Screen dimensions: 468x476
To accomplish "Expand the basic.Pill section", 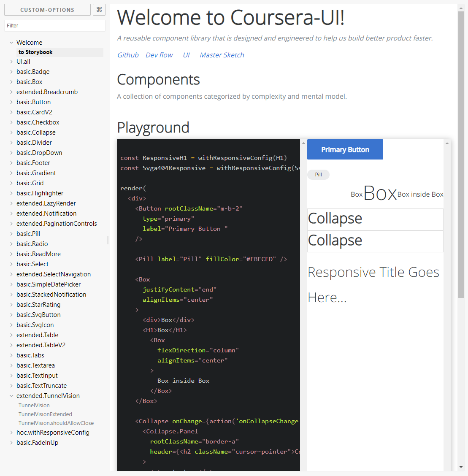I will pos(28,234).
